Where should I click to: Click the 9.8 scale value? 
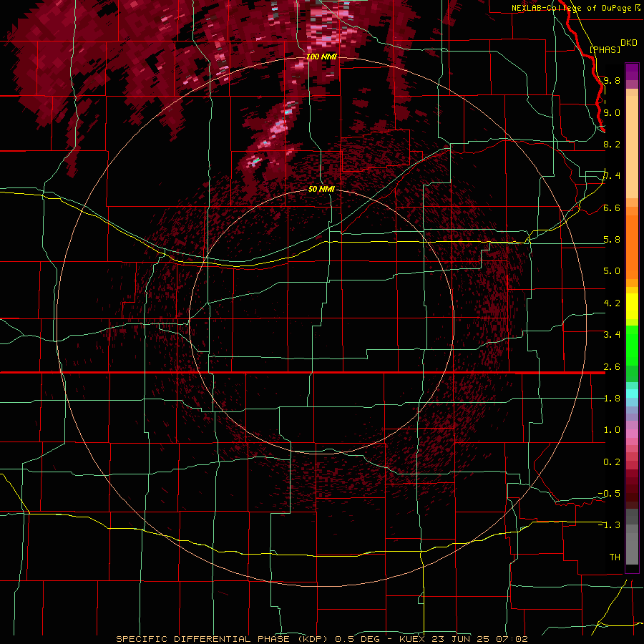pyautogui.click(x=612, y=80)
